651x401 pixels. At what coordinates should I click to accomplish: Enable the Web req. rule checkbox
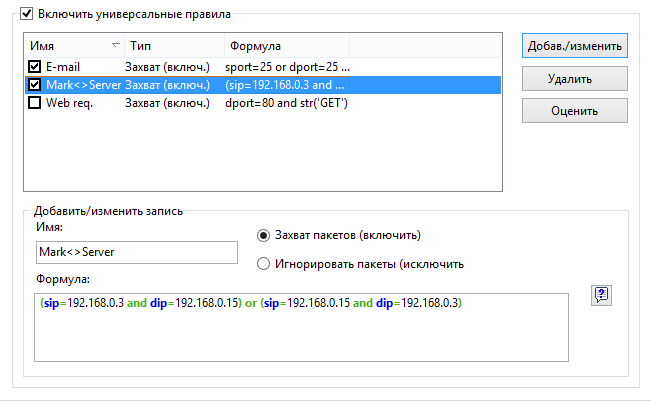coord(34,103)
